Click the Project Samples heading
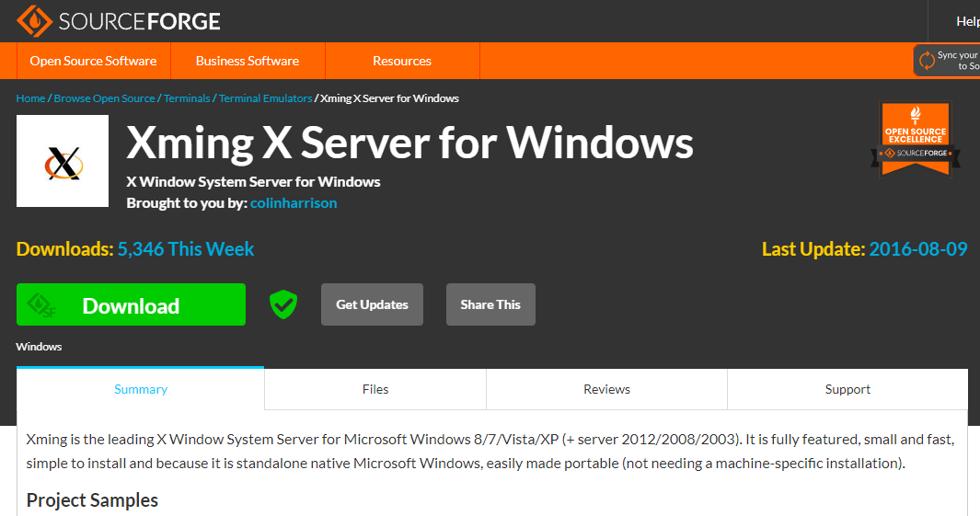980x516 pixels. [x=92, y=500]
